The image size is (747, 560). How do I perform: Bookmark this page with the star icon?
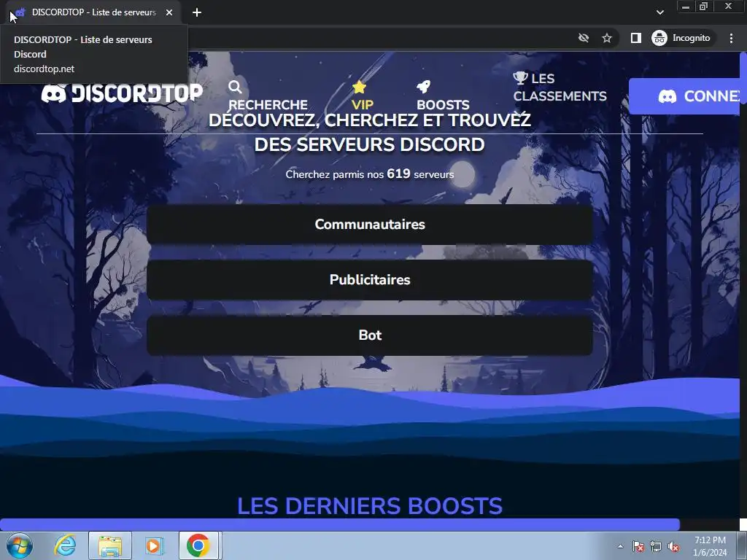pyautogui.click(x=606, y=38)
